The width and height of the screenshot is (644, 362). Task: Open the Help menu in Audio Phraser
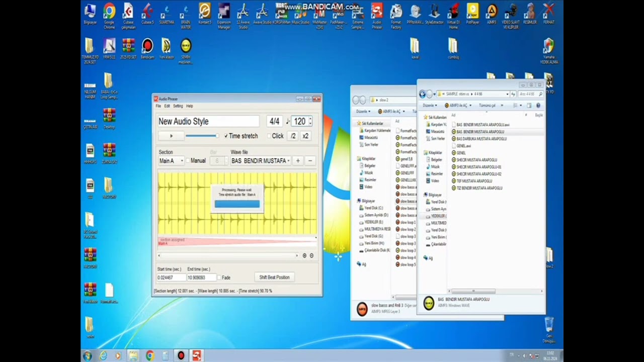[190, 106]
